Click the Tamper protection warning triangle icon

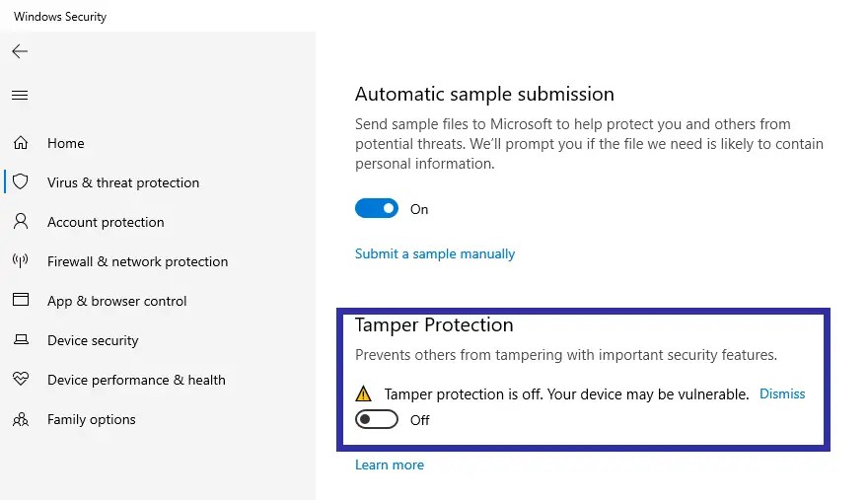[364, 394]
